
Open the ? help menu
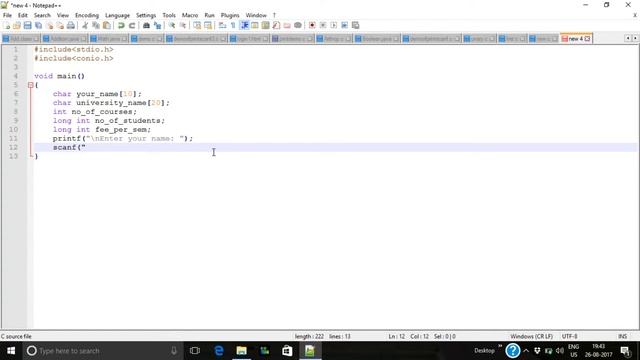click(x=274, y=15)
